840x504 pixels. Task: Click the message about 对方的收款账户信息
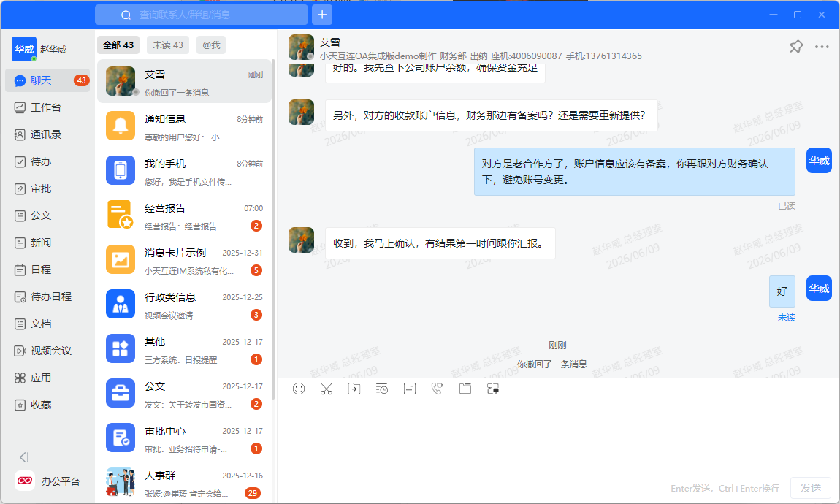tap(492, 115)
